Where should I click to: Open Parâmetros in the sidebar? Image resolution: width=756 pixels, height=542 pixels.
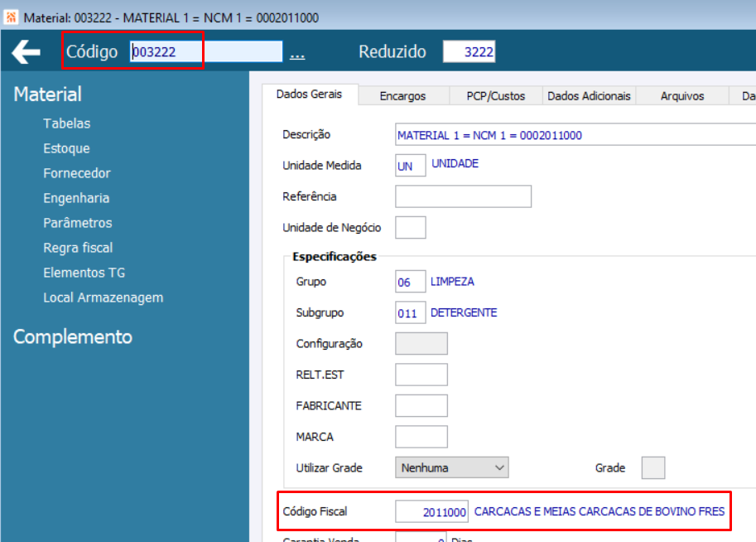78,223
